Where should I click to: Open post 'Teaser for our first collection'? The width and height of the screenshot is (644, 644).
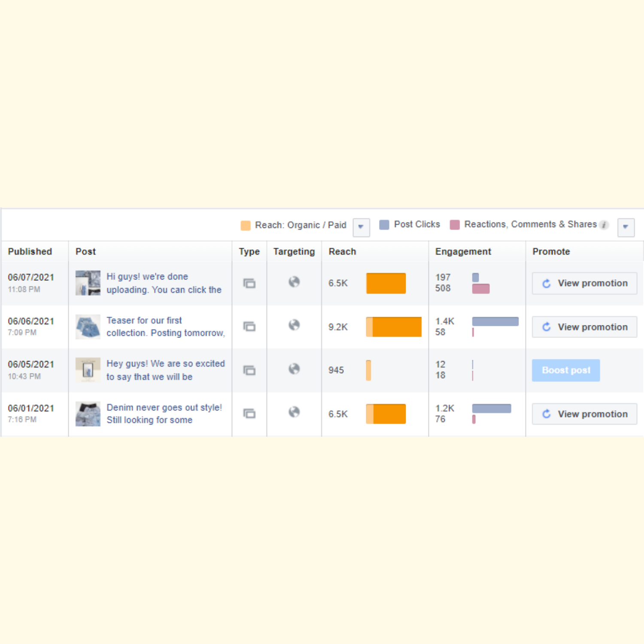(166, 327)
